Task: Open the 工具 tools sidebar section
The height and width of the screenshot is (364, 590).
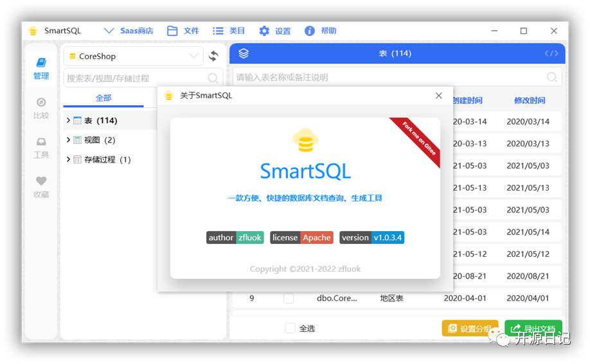Action: click(41, 148)
